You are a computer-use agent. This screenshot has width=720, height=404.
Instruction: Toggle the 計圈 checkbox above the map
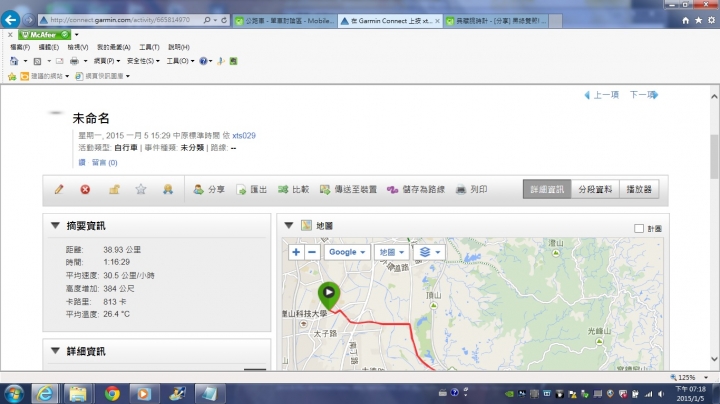tap(639, 228)
